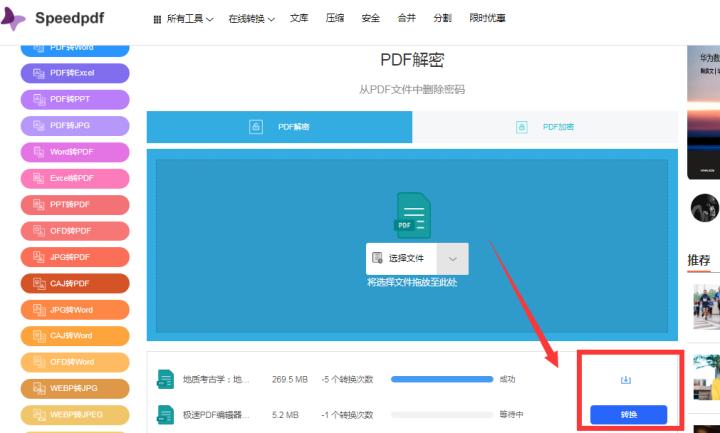Open the 安全 menu item
The image size is (720, 433).
[371, 18]
